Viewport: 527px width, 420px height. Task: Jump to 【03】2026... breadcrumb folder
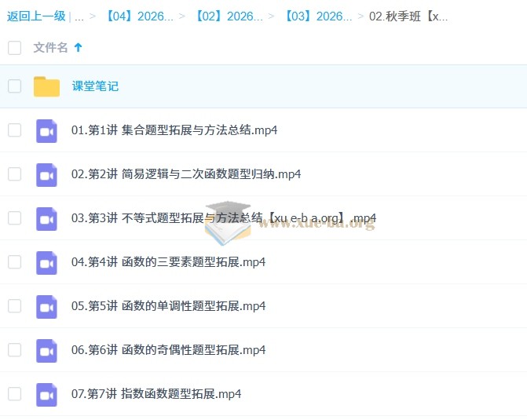[317, 16]
